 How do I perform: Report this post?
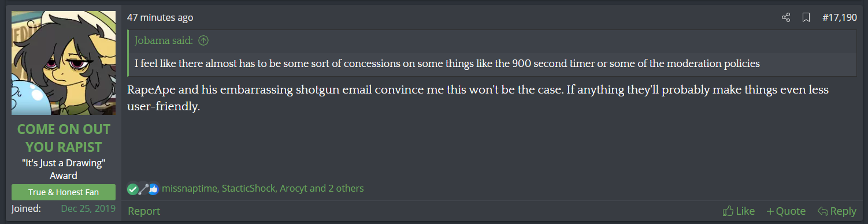[144, 211]
